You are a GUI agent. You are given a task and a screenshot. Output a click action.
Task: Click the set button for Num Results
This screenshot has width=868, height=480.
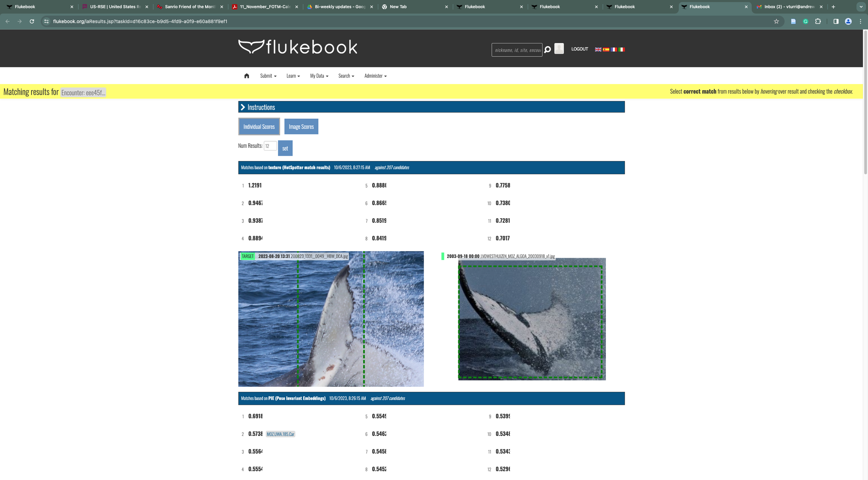pos(285,149)
